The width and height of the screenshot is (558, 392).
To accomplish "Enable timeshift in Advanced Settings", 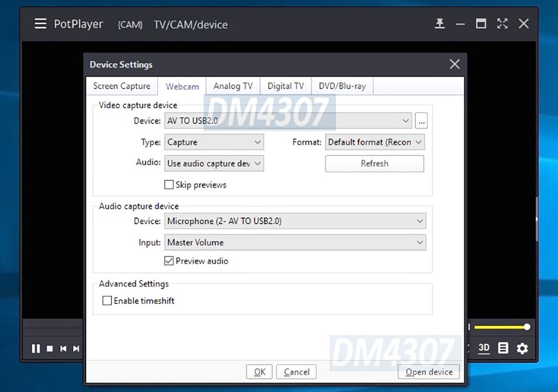I will point(107,301).
